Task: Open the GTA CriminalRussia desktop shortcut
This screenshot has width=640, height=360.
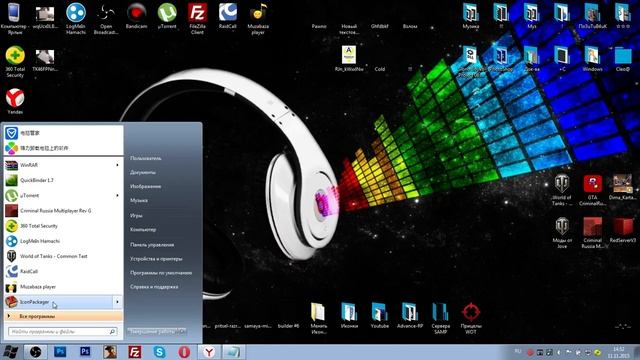Action: (x=592, y=190)
